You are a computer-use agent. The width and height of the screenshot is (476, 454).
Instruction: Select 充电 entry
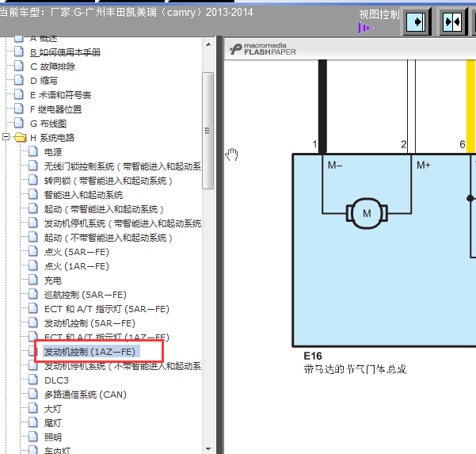(53, 280)
